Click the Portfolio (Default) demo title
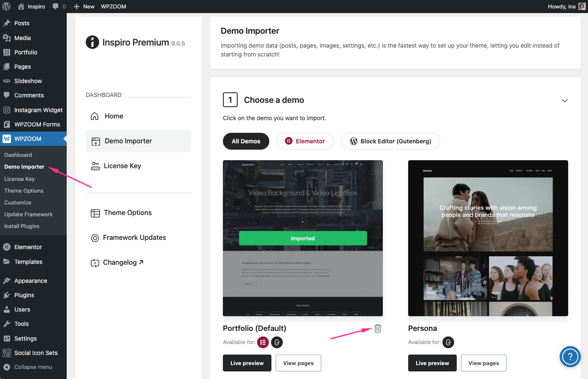 255,328
